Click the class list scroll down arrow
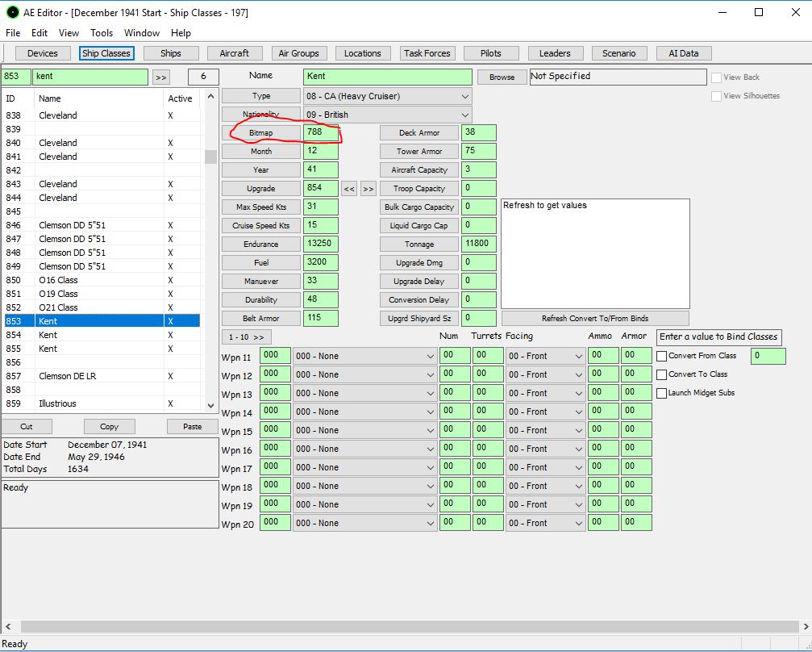The image size is (812, 652). (x=210, y=406)
